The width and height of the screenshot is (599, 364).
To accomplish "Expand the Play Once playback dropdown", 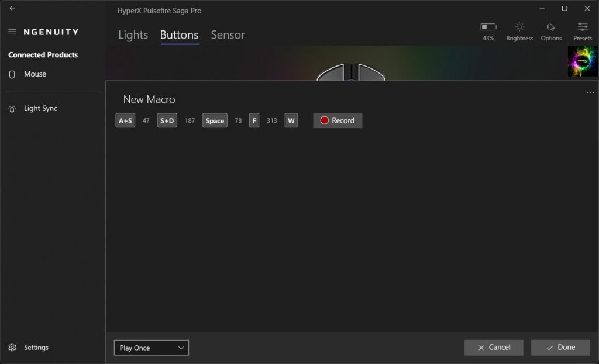I will pyautogui.click(x=152, y=348).
